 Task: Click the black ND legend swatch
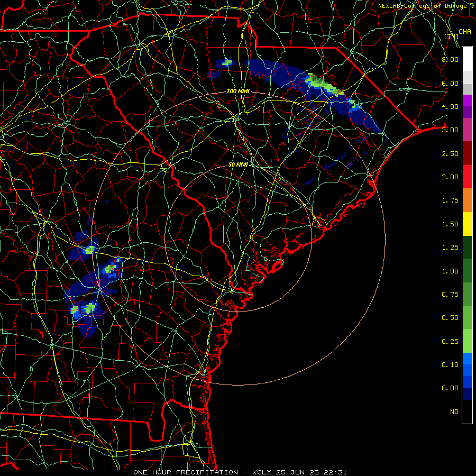click(467, 411)
